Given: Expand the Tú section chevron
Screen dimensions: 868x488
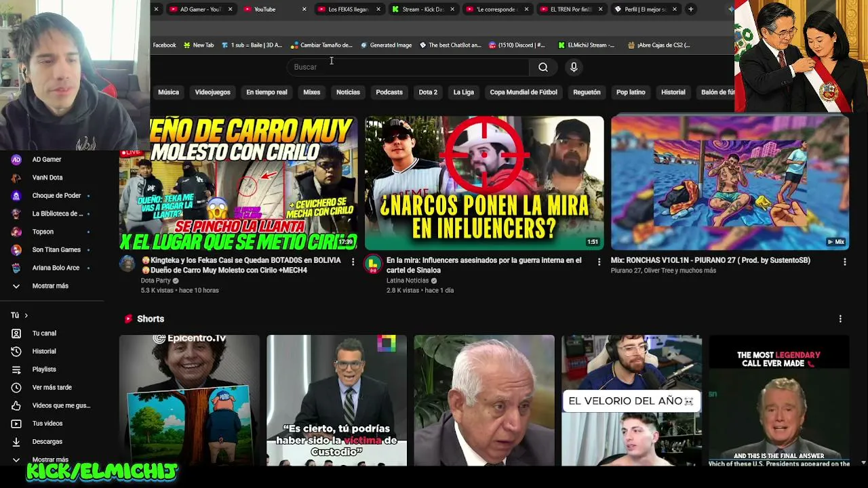Looking at the screenshot, I should [26, 315].
